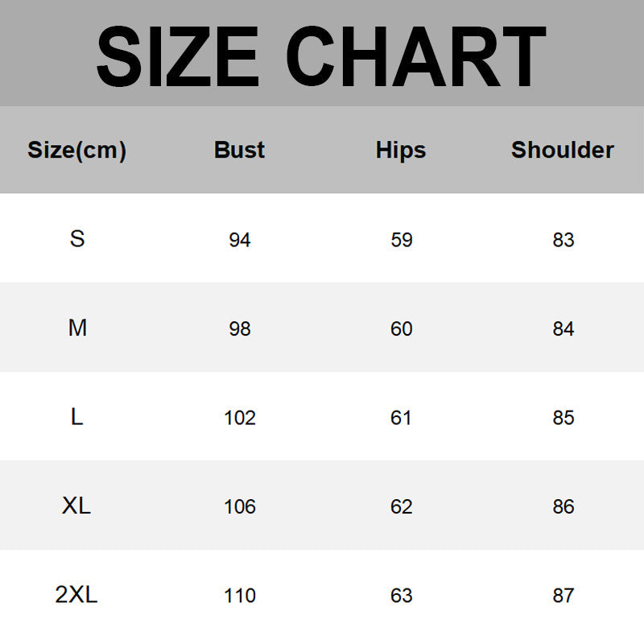Click hips value 61 for size L
644x644 pixels.
(402, 419)
